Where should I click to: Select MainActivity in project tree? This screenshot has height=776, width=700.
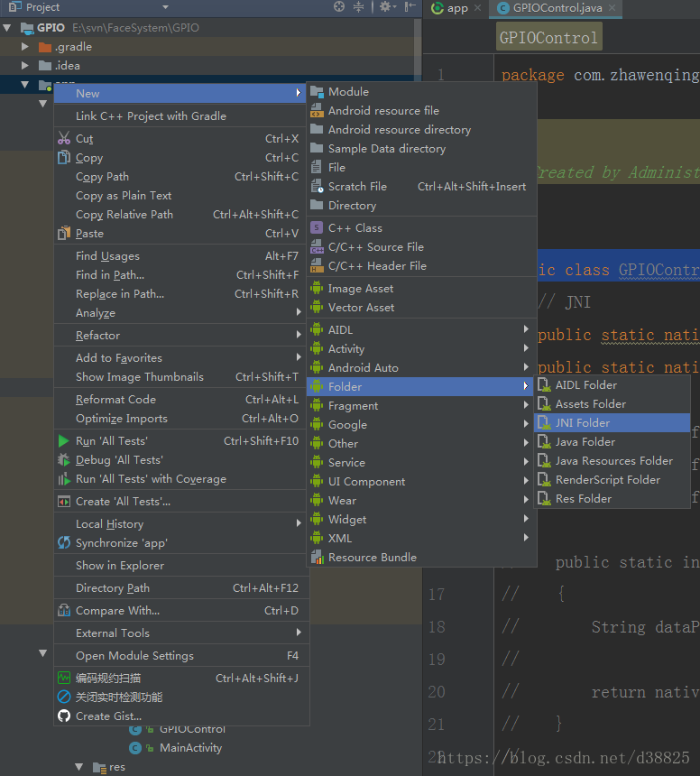[190, 748]
